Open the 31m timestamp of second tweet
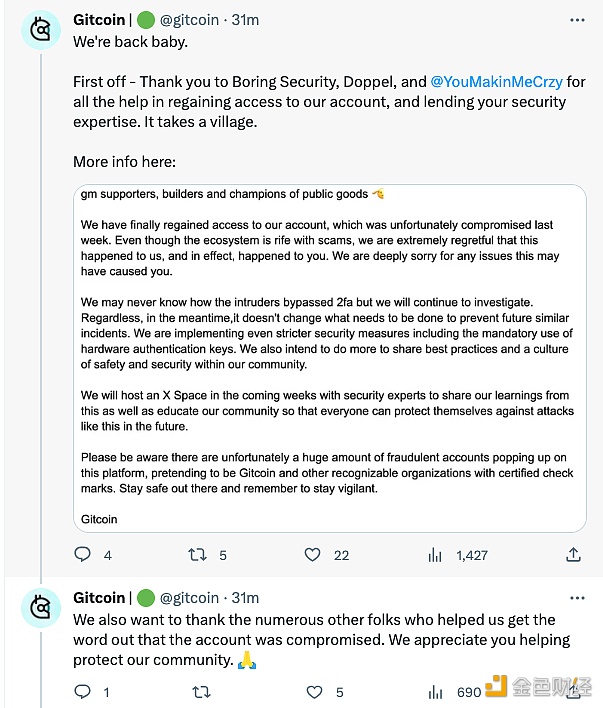The image size is (603, 708). (245, 598)
